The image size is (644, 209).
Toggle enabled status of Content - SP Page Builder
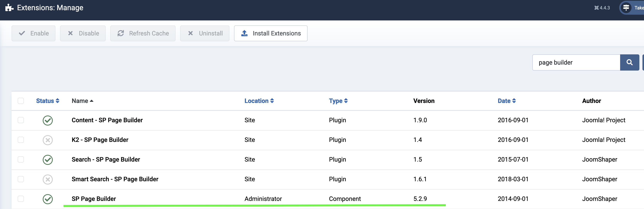coord(48,120)
